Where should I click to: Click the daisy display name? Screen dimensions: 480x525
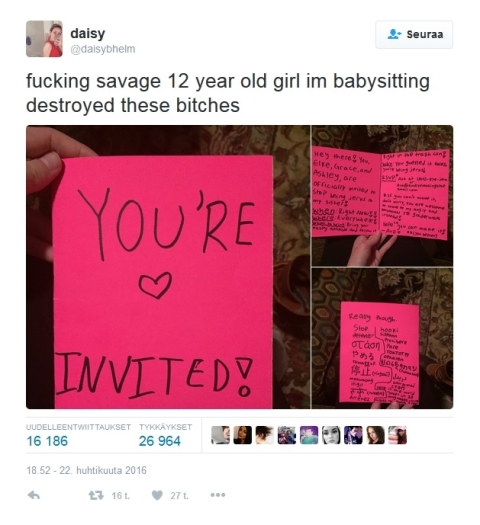tap(88, 33)
